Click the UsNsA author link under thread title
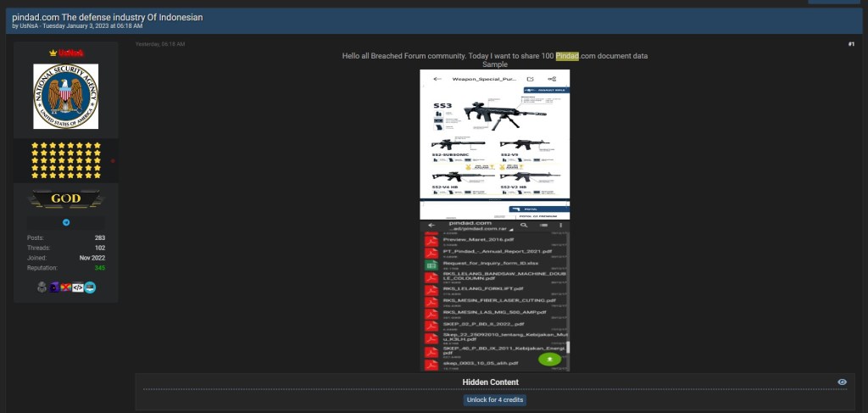The height and width of the screenshot is (413, 868). [x=28, y=26]
